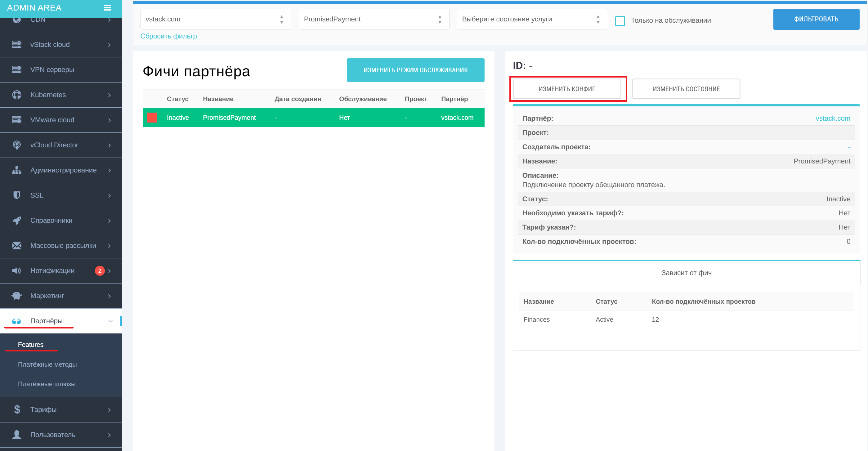868x451 pixels.
Task: Click ИЗМЕНИТЬ РЕЖИМ ОБСЛУЖИВАНИЯ button
Action: tap(415, 70)
